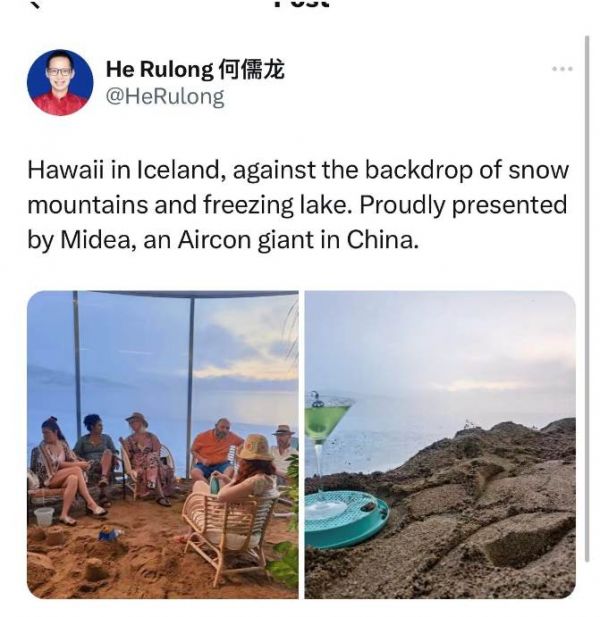Click the teal tray in the right photo
This screenshot has height=617, width=600.
pos(346,519)
